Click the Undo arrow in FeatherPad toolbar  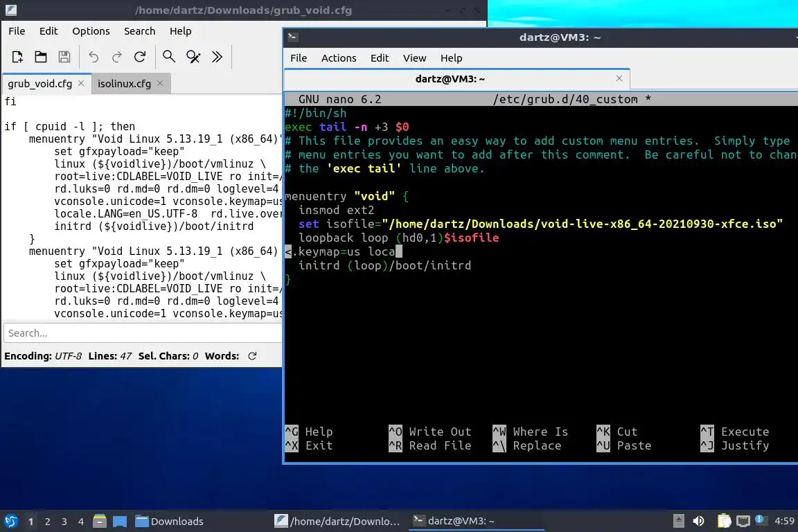pyautogui.click(x=93, y=57)
